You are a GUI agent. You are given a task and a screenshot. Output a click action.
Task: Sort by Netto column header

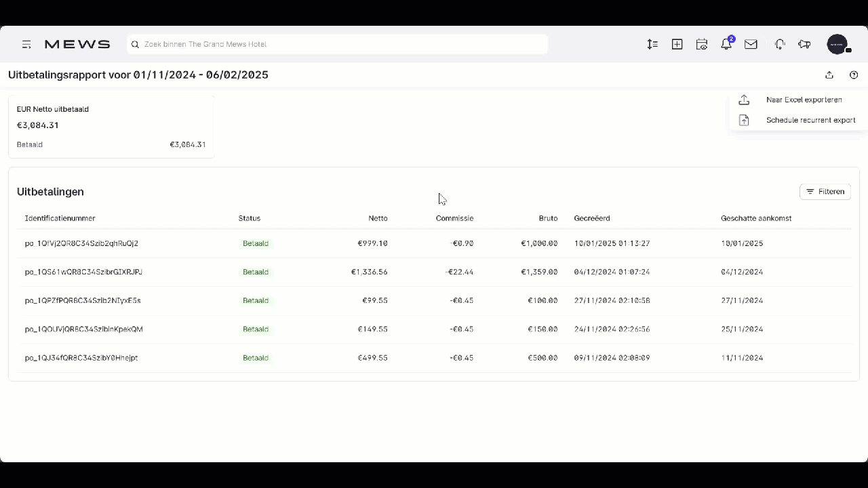tap(378, 218)
